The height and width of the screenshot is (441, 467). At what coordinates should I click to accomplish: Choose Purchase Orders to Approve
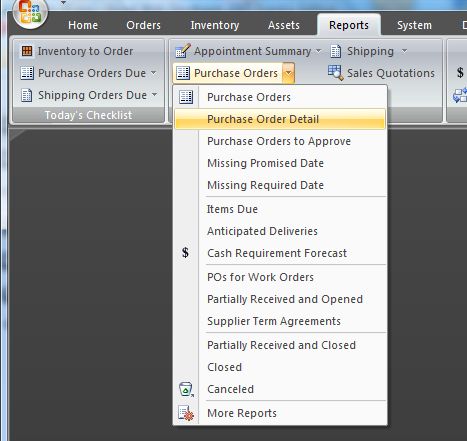click(280, 141)
